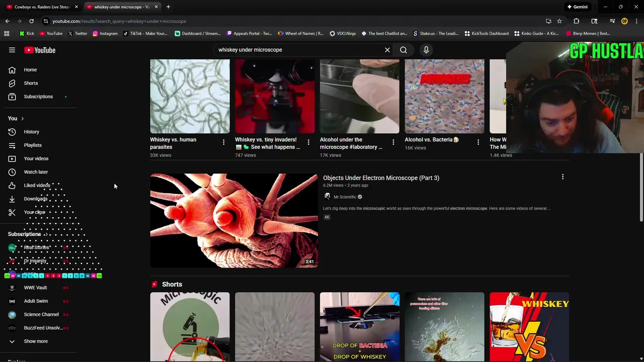Open the Microscopic short thumbnail
This screenshot has width=644, height=362.
[190, 327]
